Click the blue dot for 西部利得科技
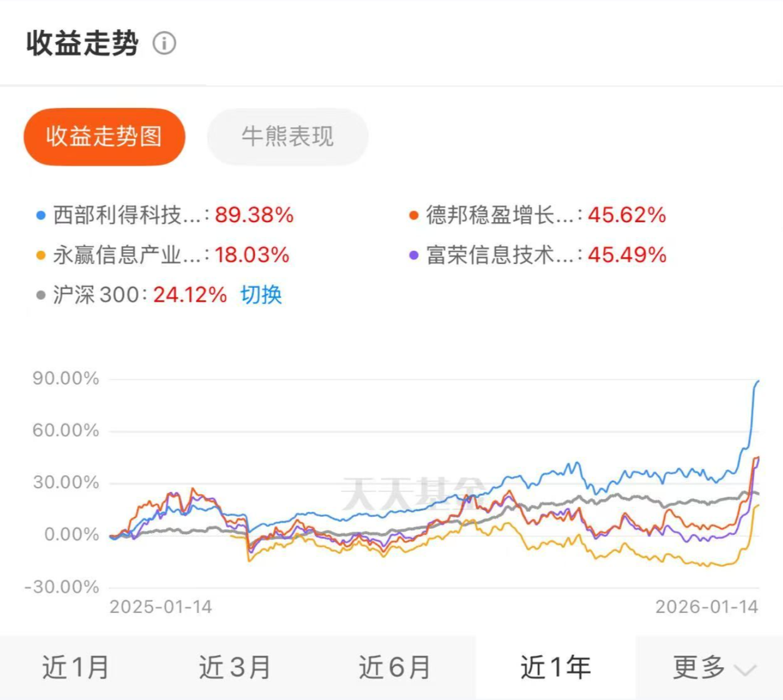This screenshot has height=700, width=783. 40,215
